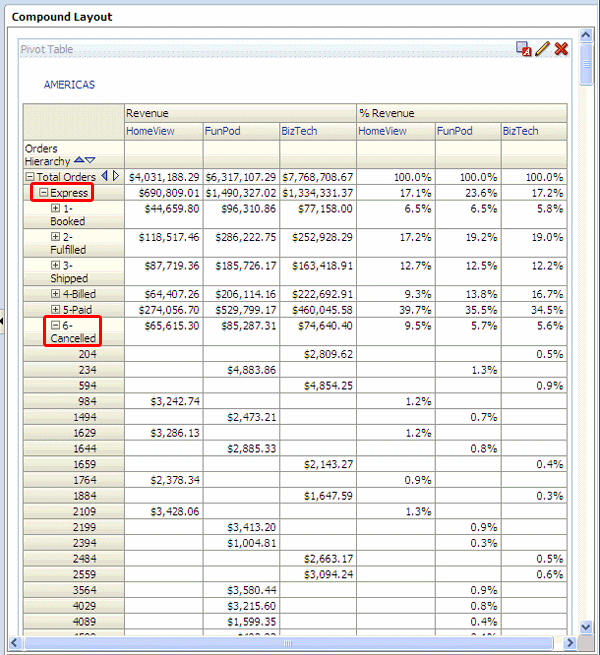Click the FunPod column header under % Revenue

click(455, 131)
